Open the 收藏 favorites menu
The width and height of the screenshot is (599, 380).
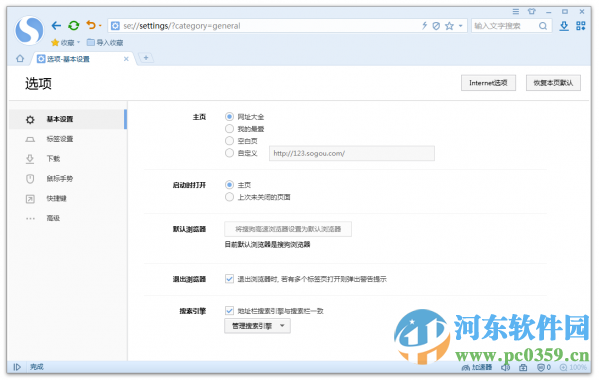(66, 42)
